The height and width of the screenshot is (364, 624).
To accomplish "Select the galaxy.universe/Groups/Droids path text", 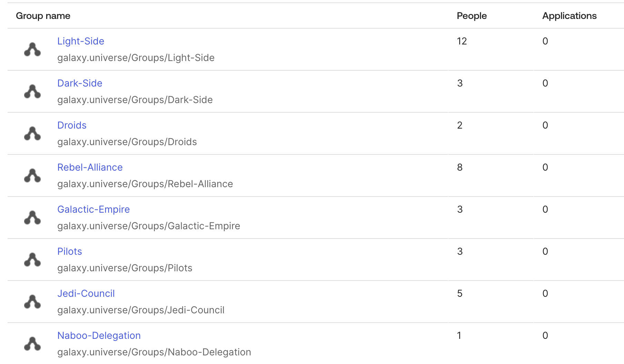I will (127, 142).
